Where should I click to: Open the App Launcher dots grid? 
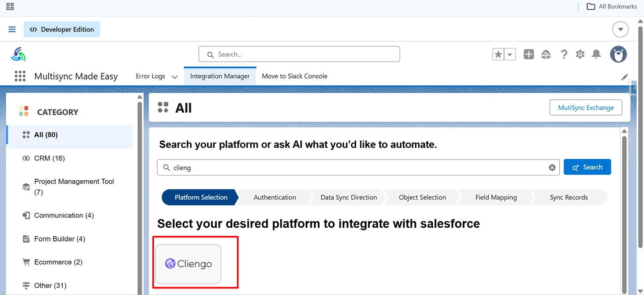20,76
